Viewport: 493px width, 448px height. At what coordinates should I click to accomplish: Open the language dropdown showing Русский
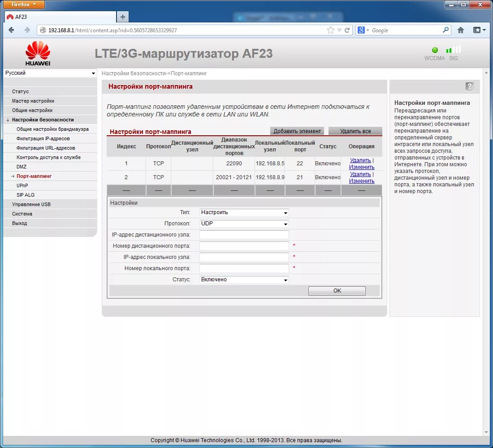pyautogui.click(x=50, y=73)
